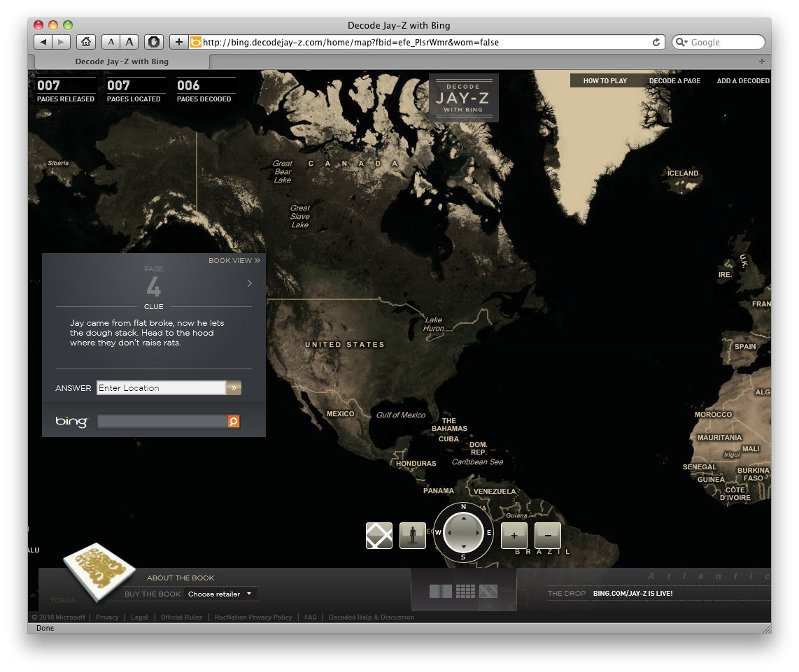
Task: Click the page 4 number in clue panel
Action: coord(153,286)
